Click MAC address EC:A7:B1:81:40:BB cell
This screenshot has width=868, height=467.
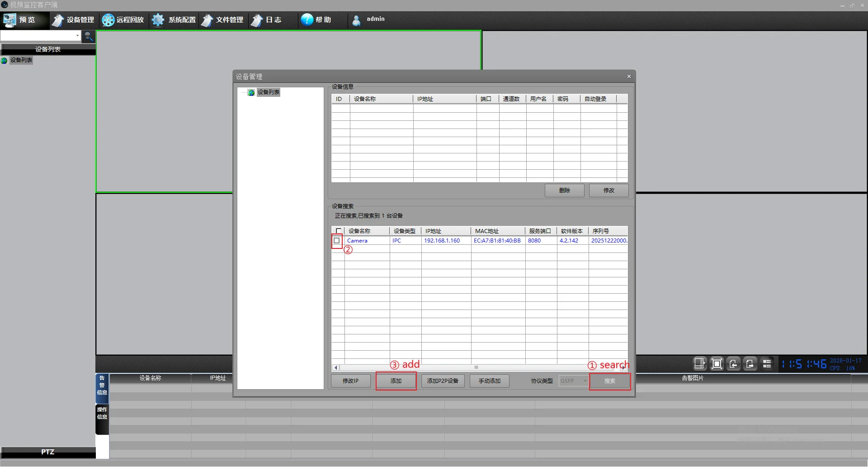[497, 241]
